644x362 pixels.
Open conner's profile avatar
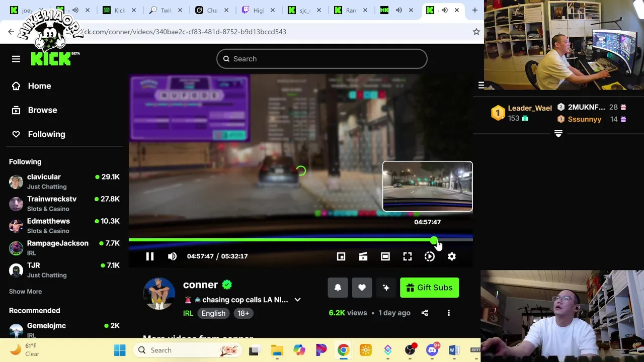(159, 293)
